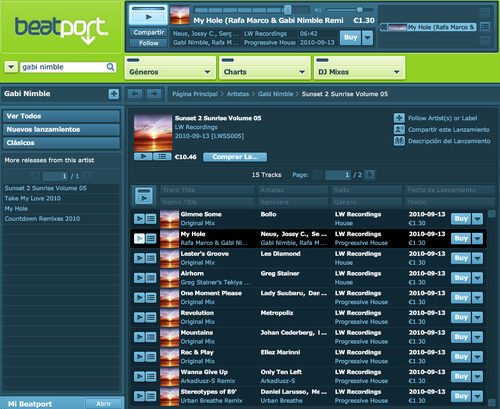
Task: Play the Gimme Some track preview
Action: [x=139, y=219]
